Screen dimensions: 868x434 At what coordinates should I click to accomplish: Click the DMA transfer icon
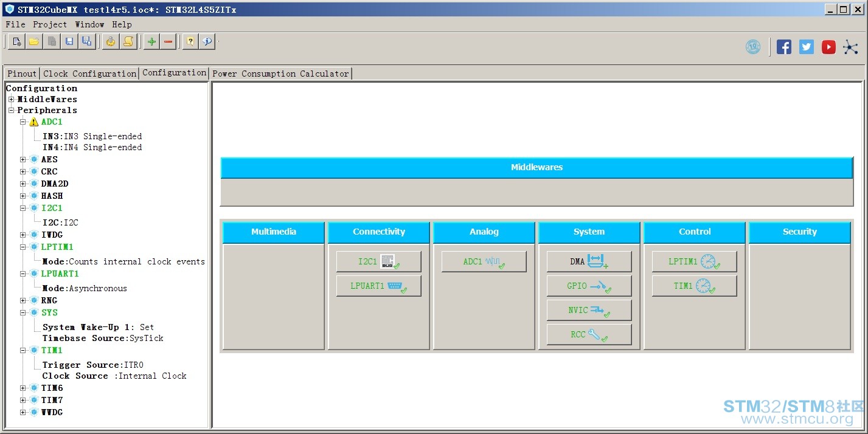[x=598, y=261]
